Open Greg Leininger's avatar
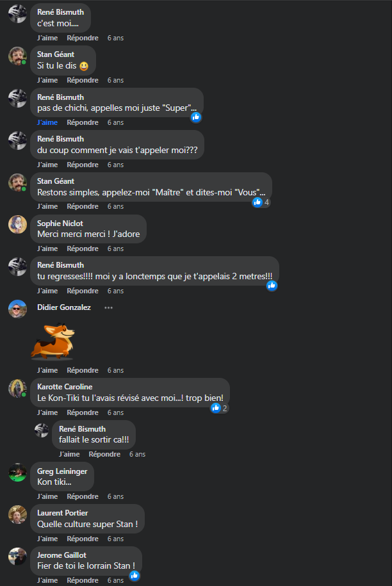The height and width of the screenshot is (586, 392). pyautogui.click(x=17, y=473)
